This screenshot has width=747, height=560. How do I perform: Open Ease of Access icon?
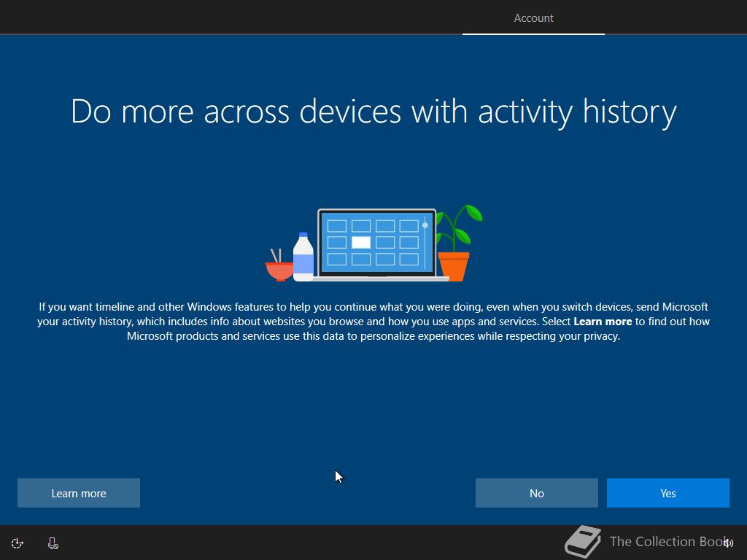click(18, 543)
